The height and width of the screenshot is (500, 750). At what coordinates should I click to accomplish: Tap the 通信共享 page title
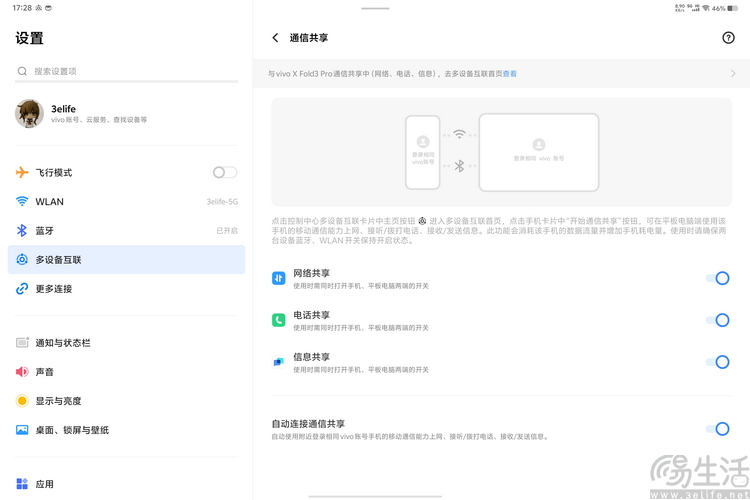coord(309,38)
